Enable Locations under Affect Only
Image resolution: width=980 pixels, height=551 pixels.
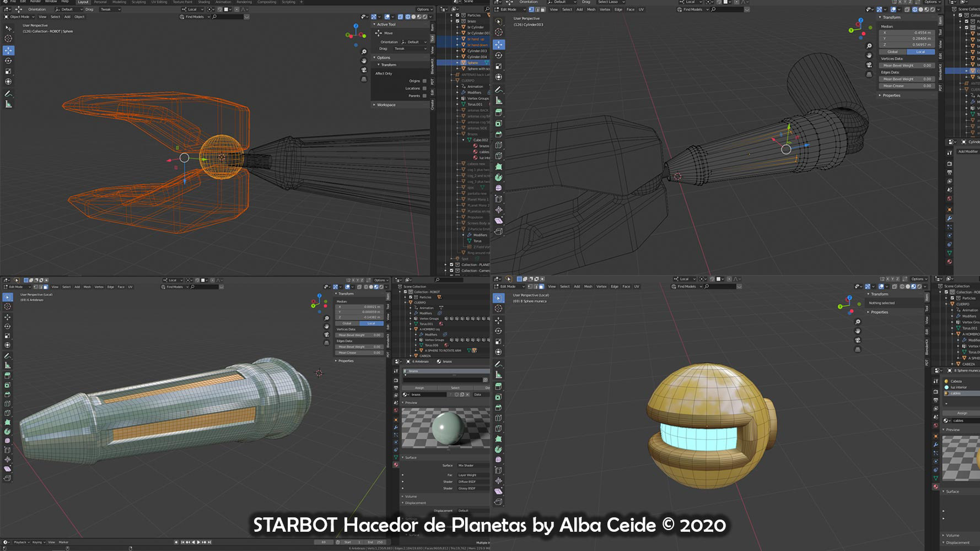[424, 88]
